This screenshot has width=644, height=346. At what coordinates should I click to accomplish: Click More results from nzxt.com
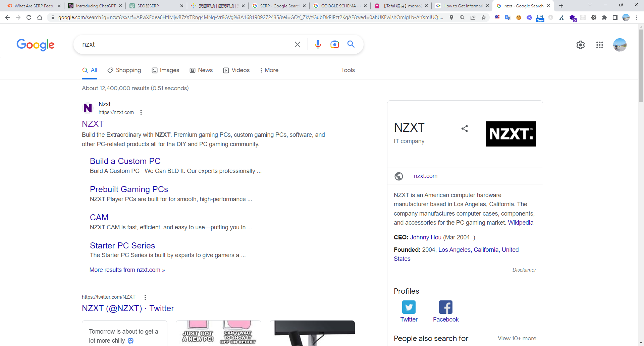point(127,270)
